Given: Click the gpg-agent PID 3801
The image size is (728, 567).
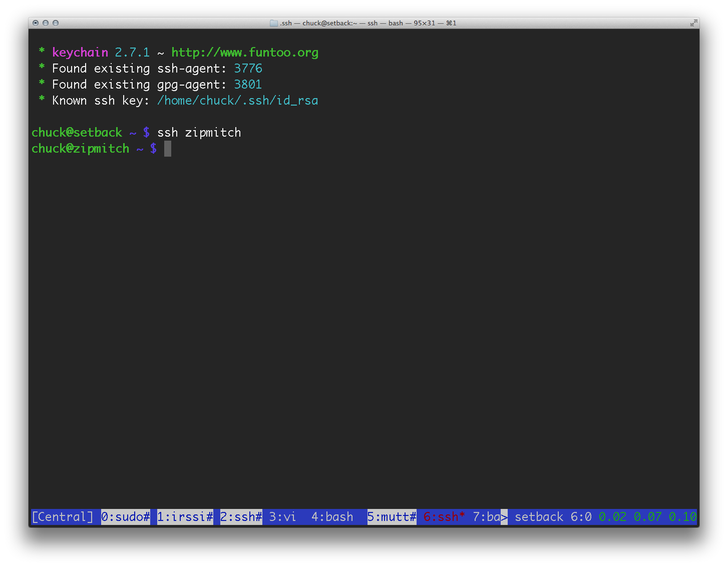Looking at the screenshot, I should pos(248,85).
